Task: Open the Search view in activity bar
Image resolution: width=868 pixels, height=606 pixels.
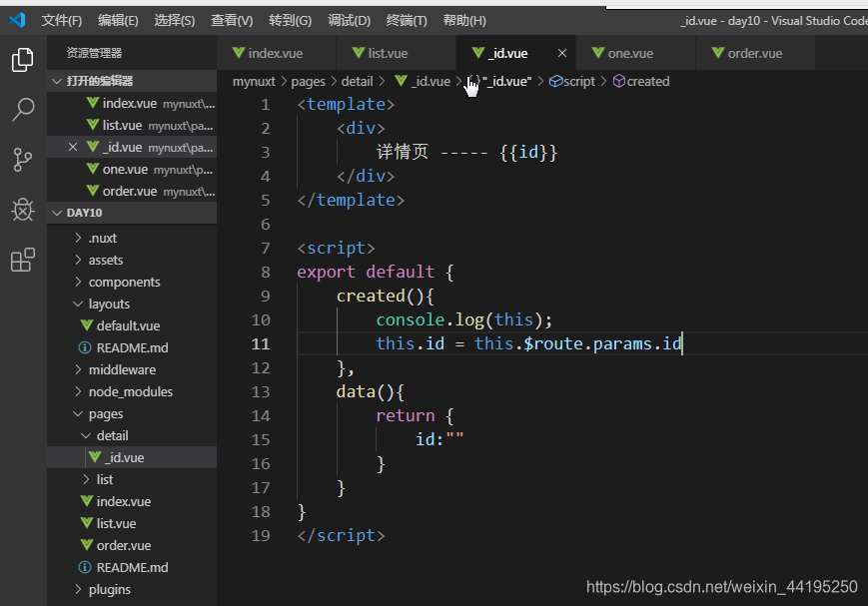Action: [23, 110]
